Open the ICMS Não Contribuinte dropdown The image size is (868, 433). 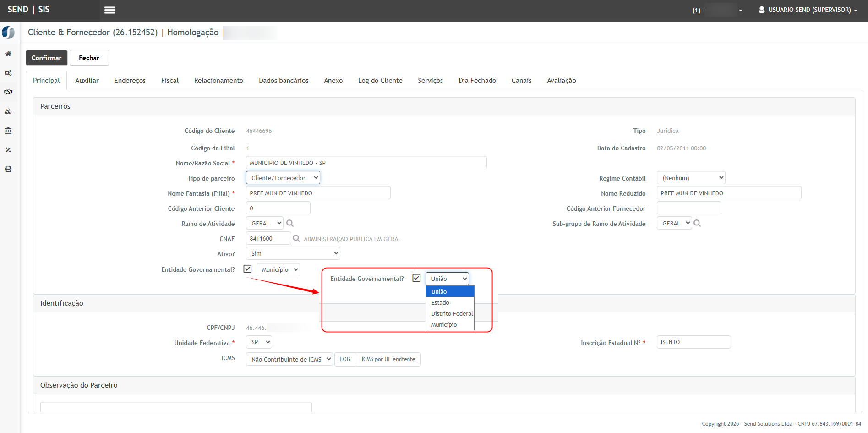pyautogui.click(x=289, y=359)
